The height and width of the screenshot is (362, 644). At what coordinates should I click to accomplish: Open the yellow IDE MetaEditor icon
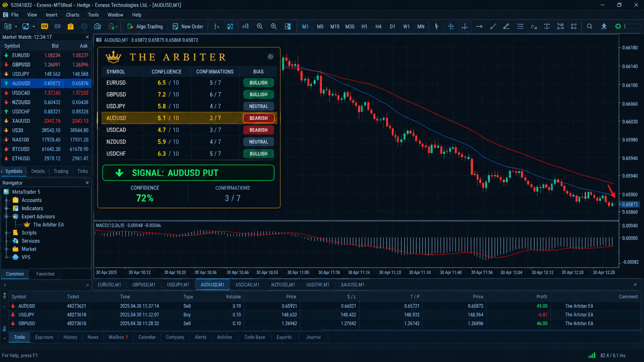(45, 27)
